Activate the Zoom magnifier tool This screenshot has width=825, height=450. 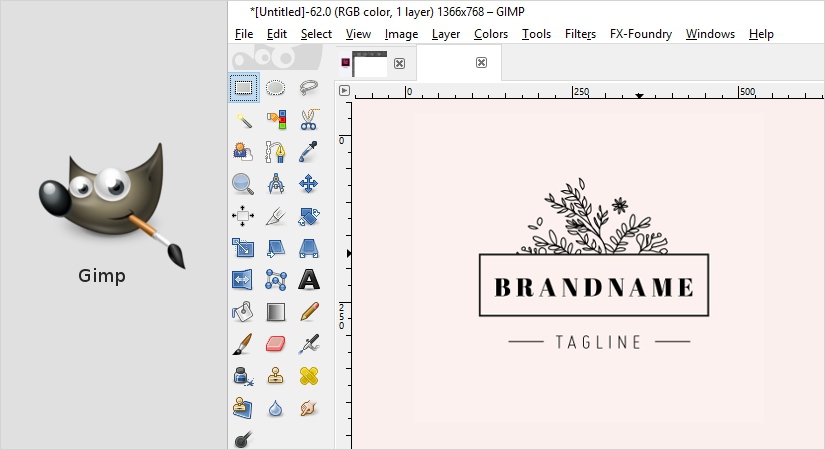[243, 183]
